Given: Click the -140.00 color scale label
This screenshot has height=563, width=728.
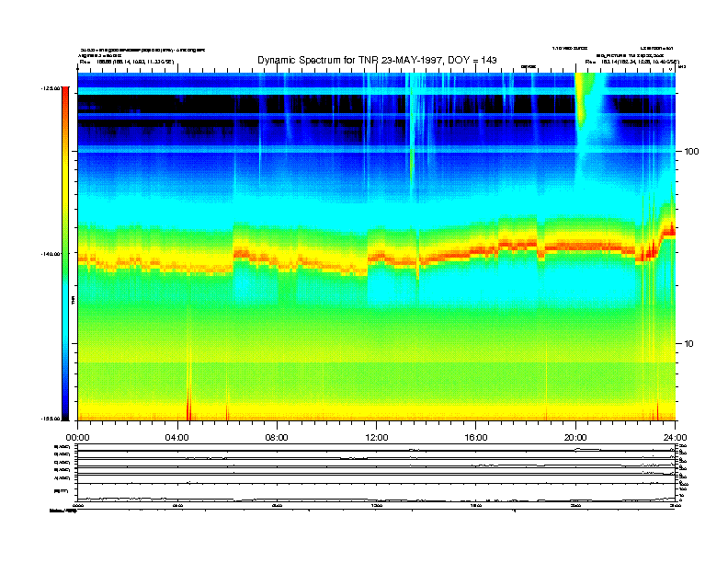Looking at the screenshot, I should [51, 254].
